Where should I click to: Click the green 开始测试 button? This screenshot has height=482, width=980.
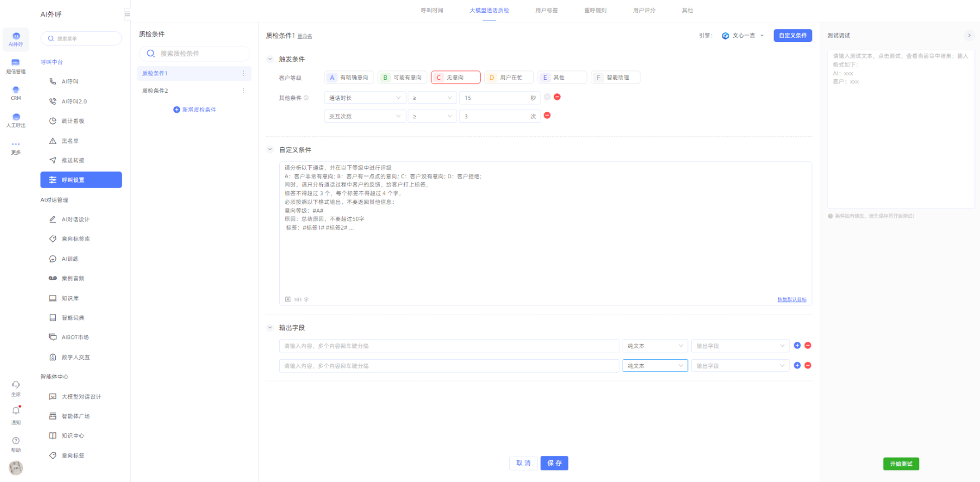(901, 464)
